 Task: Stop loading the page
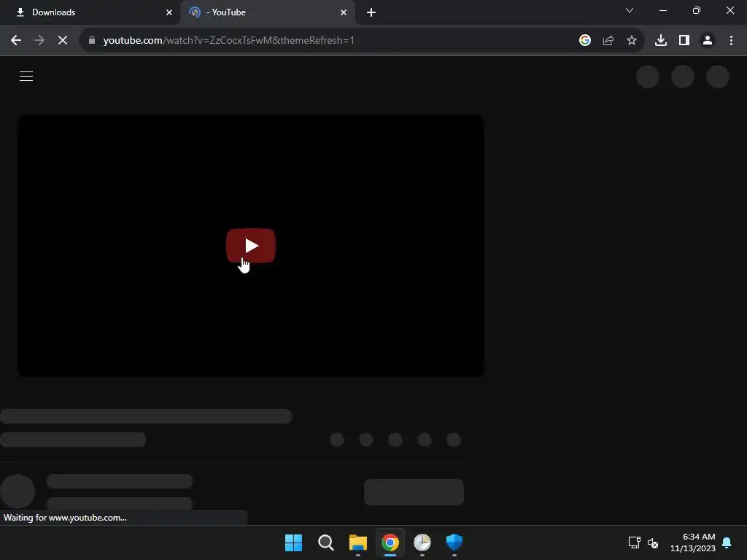(63, 41)
